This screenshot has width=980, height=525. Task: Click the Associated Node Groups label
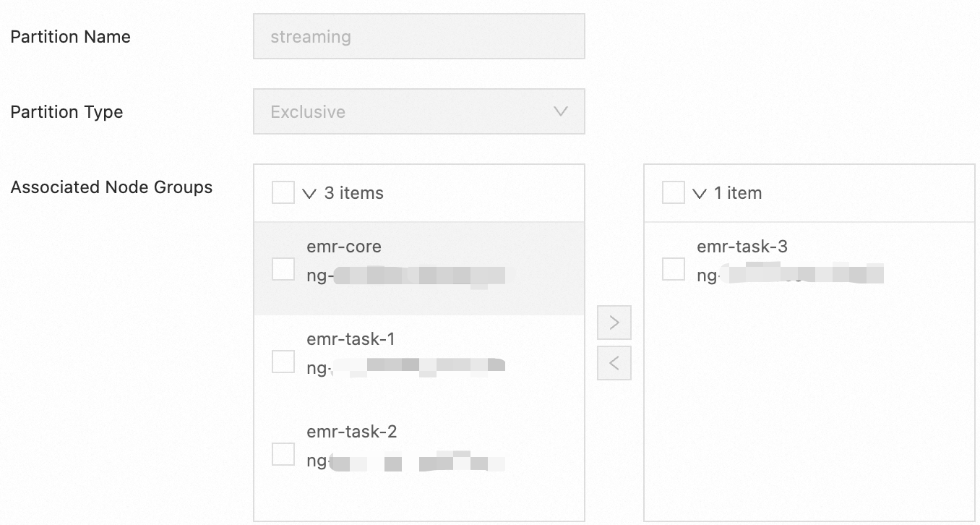point(111,187)
